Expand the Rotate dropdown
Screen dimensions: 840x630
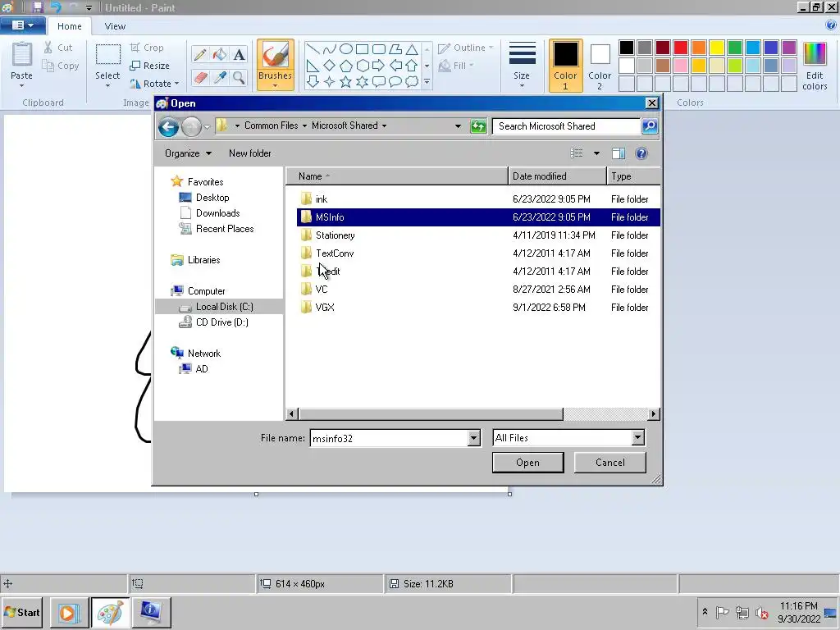tap(176, 84)
